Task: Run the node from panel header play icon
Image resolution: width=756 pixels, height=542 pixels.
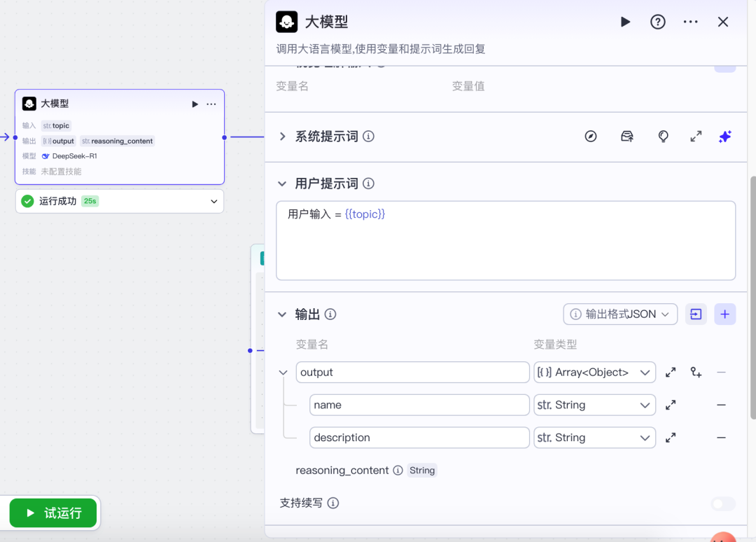Action: [x=625, y=22]
